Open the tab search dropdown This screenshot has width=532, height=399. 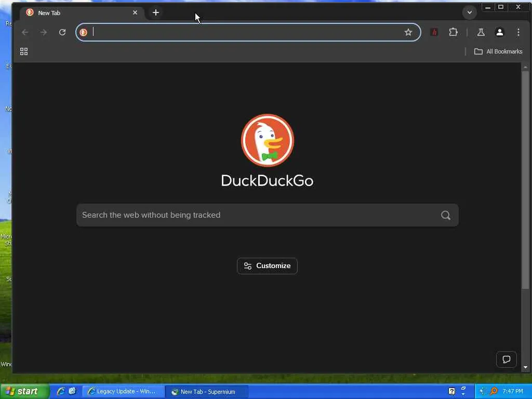pos(470,12)
